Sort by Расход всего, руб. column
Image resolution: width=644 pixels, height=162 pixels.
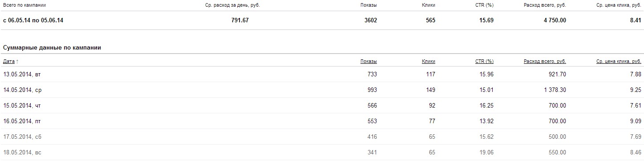point(545,61)
